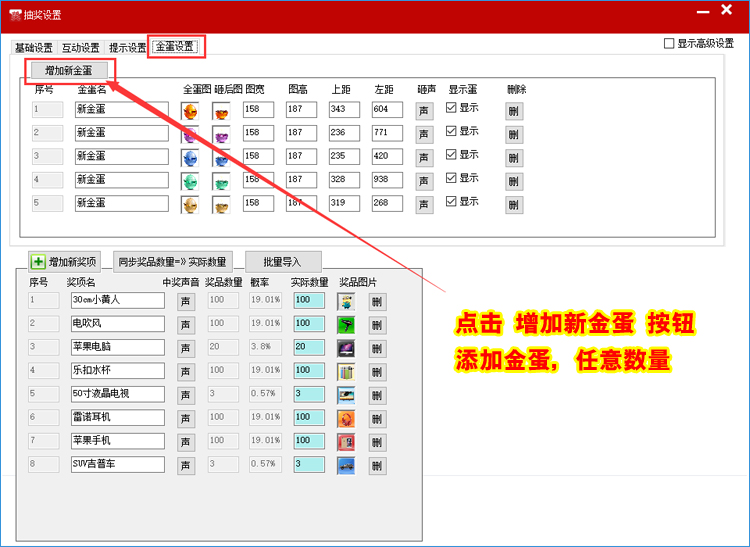750x547 pixels.
Task: Open prize picture for 苹果手机
Action: coord(346,442)
